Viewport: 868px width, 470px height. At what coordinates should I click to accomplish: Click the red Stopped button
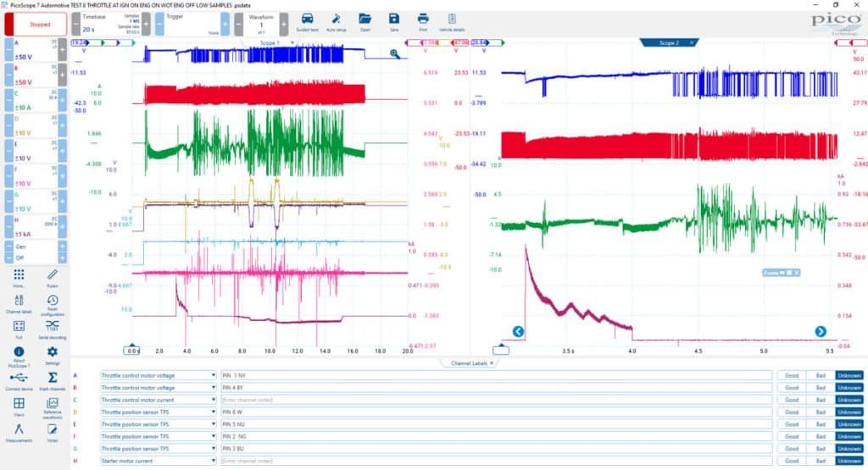(x=36, y=25)
